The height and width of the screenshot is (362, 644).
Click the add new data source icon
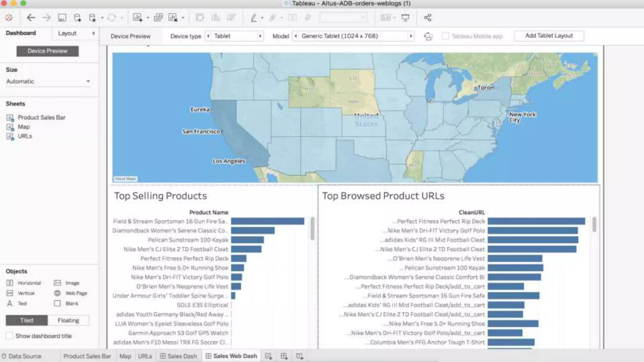tap(77, 18)
